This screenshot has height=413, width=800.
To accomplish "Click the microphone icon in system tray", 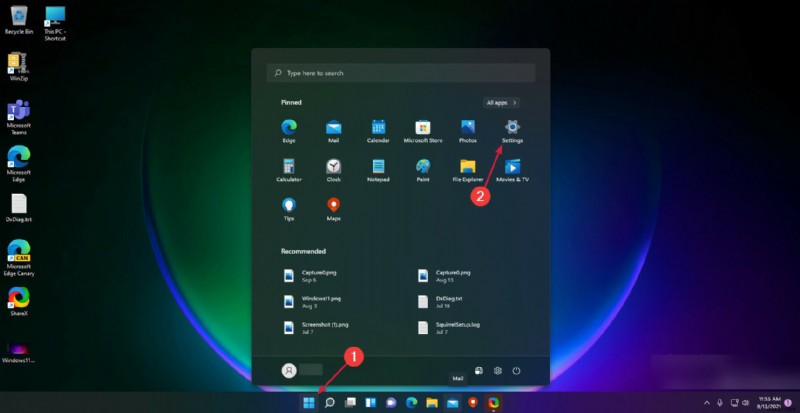I will pyautogui.click(x=719, y=403).
